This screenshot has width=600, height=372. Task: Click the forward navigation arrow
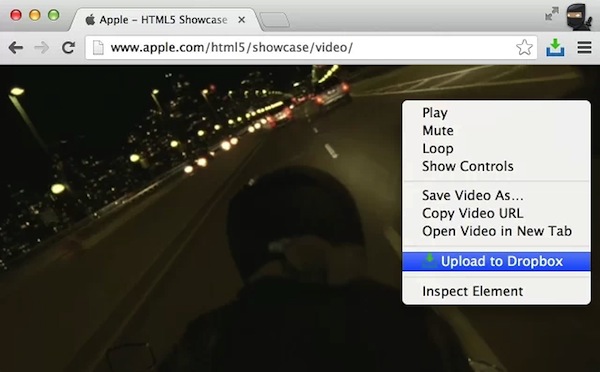[x=42, y=48]
